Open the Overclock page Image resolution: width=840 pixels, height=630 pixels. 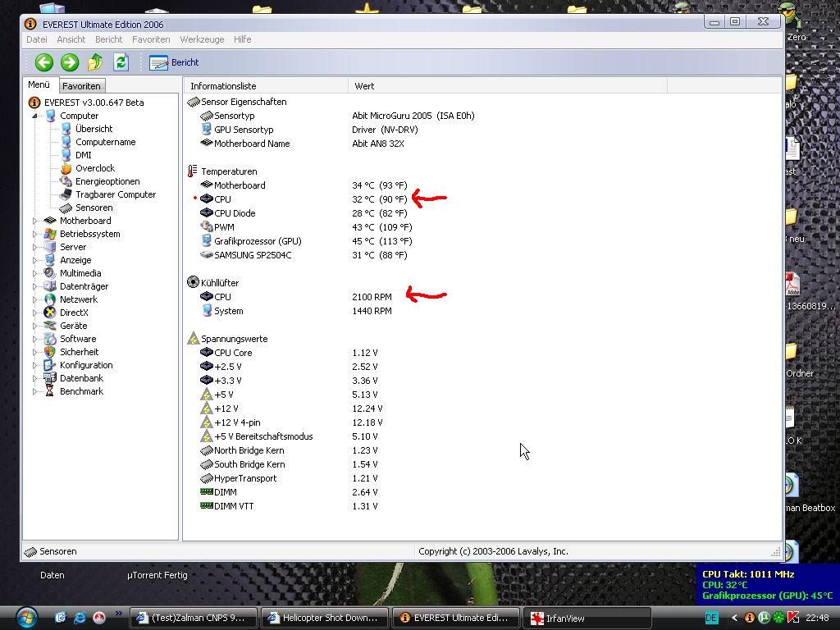coord(95,168)
